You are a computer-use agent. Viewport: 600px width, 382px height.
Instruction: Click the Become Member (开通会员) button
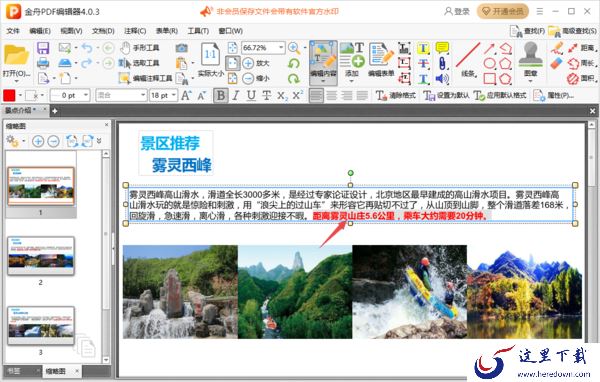pyautogui.click(x=503, y=11)
